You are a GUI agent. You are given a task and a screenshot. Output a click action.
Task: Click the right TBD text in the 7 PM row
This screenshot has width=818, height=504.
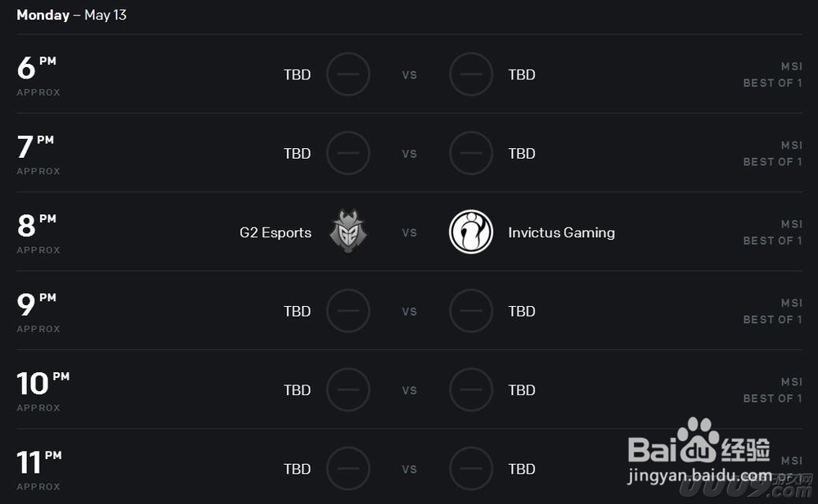[522, 153]
